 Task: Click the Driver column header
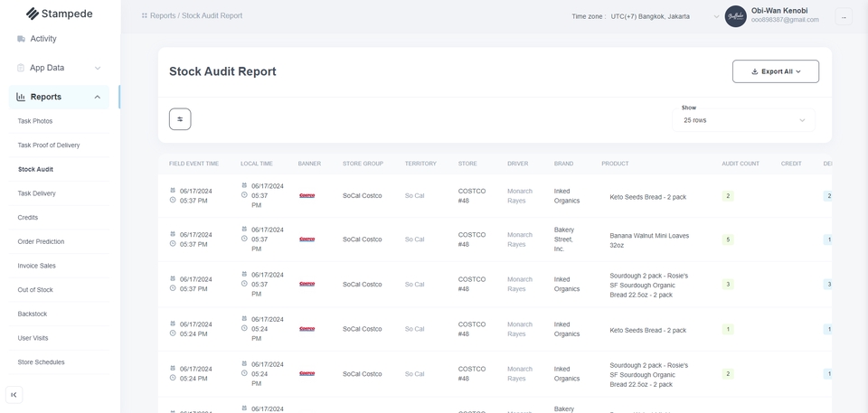point(517,164)
